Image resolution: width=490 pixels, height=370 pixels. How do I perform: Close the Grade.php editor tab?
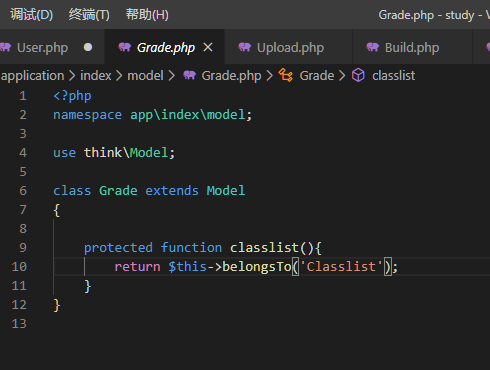208,47
